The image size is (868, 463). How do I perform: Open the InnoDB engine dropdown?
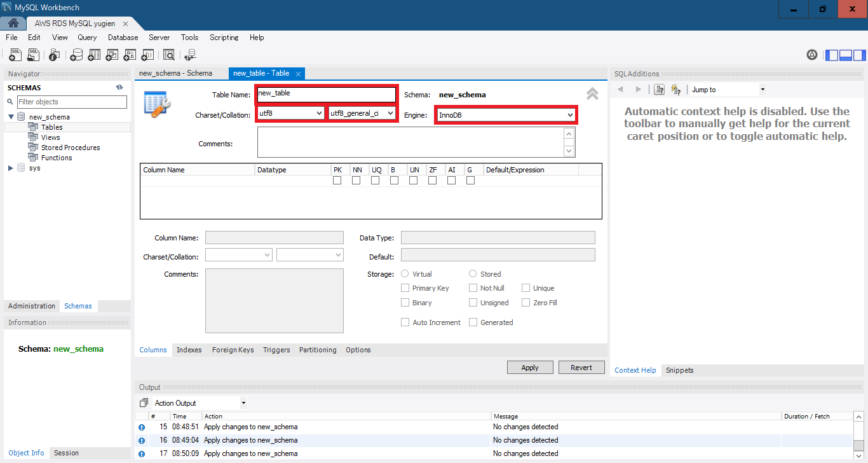coord(506,115)
